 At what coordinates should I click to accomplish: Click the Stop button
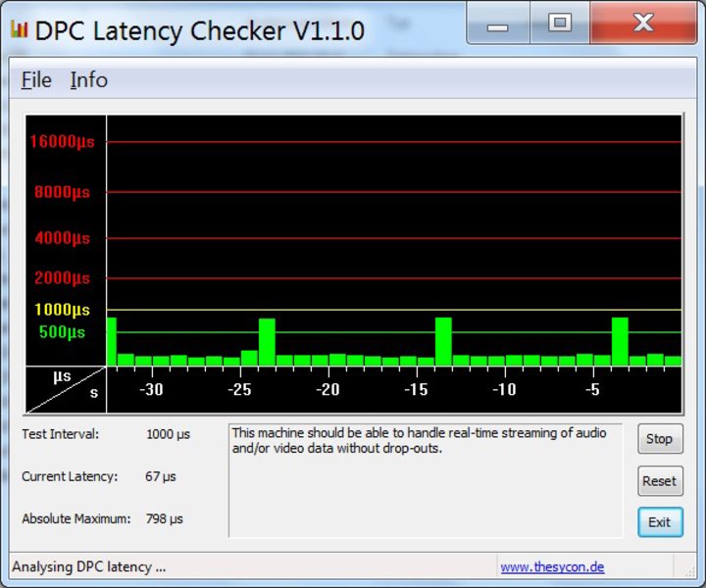660,439
